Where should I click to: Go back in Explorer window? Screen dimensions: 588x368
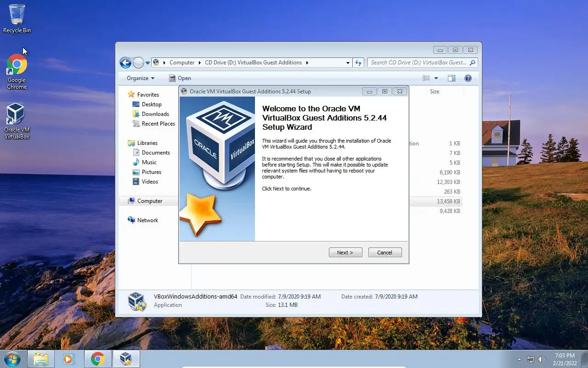click(x=125, y=63)
